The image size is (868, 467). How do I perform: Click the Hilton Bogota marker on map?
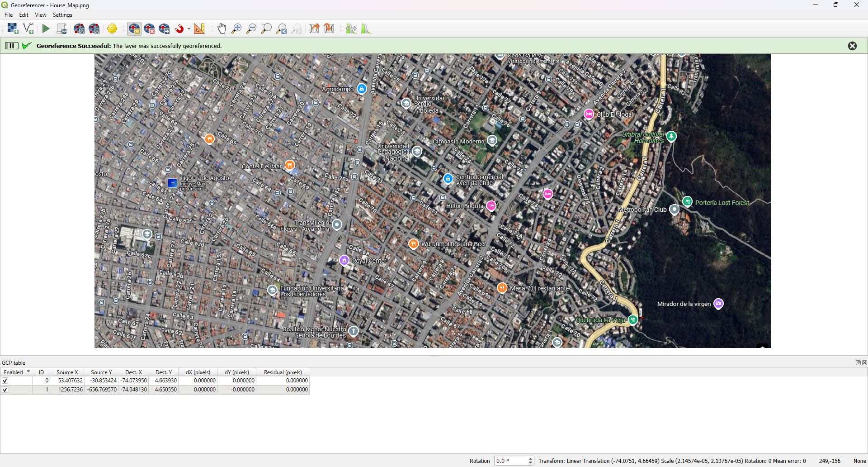pos(491,206)
